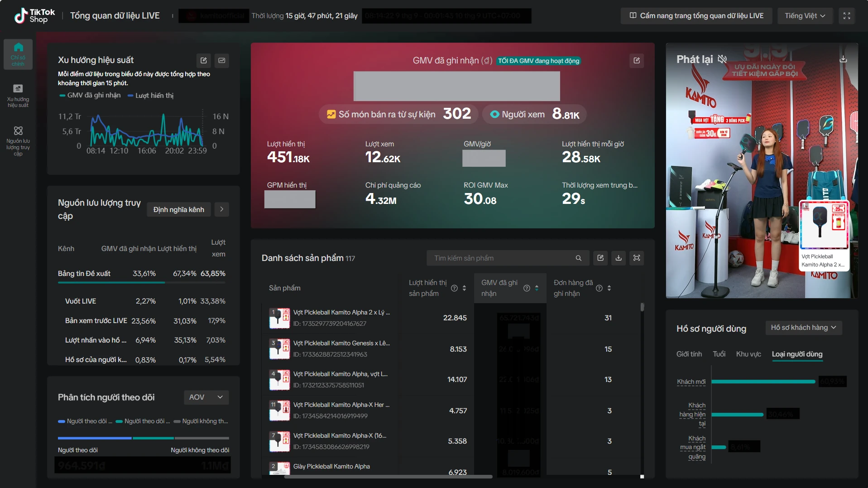Edit the Xu hướng hiệu suất panel
Image resolution: width=868 pixels, height=488 pixels.
pos(203,60)
